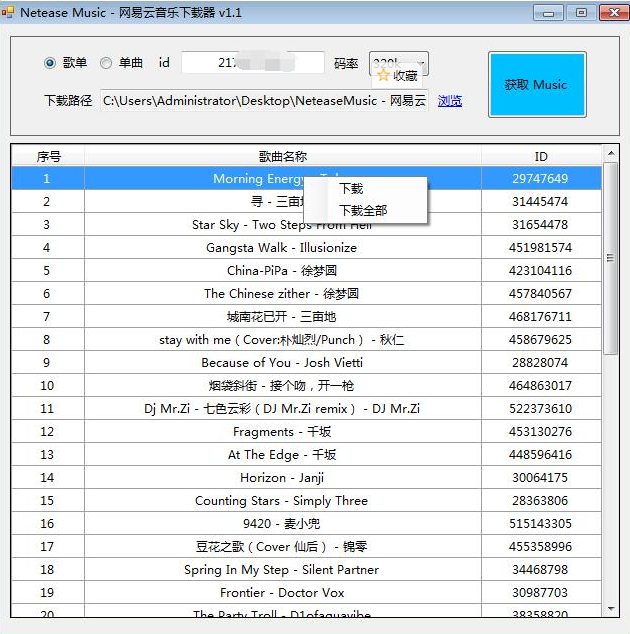Click ID cell 457840567
Screen dimensions: 630x634
pos(541,294)
